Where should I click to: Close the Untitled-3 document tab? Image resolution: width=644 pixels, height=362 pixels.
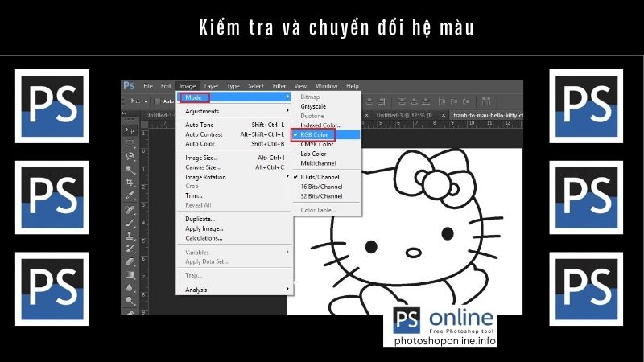444,116
